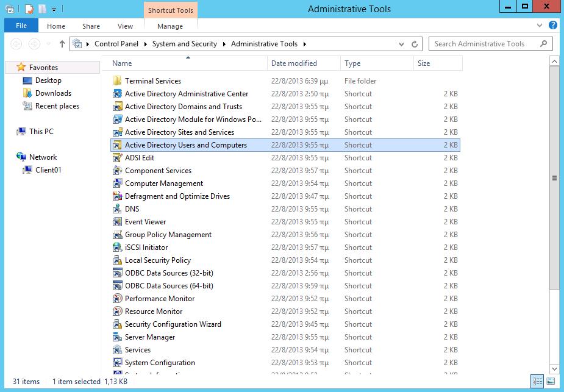Click the Local Security Policy icon
Screen dimensions: 564x392
pyautogui.click(x=117, y=260)
